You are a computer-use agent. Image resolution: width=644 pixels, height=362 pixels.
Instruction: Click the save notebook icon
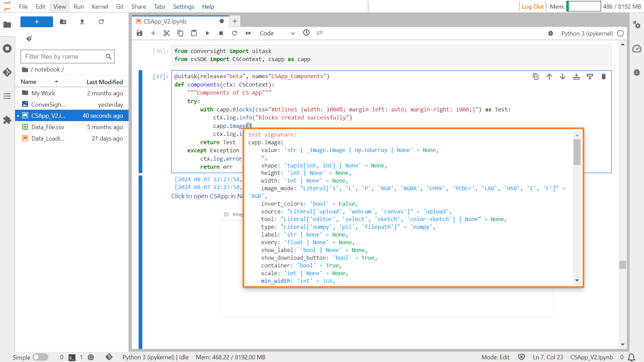[140, 33]
